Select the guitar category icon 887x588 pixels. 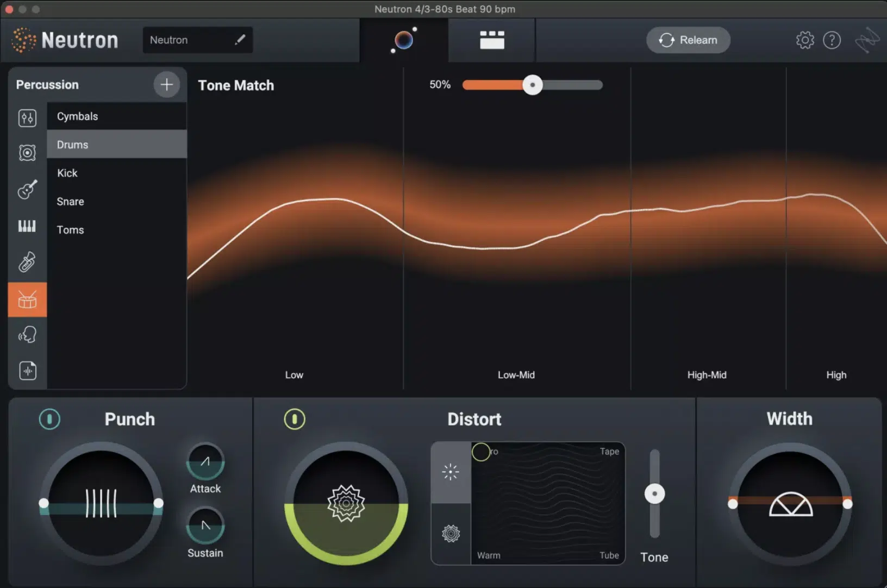27,189
